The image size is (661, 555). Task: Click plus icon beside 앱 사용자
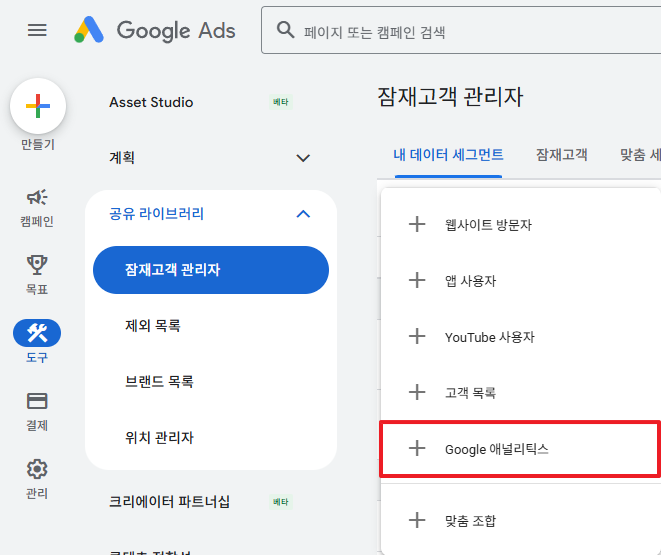tap(417, 280)
